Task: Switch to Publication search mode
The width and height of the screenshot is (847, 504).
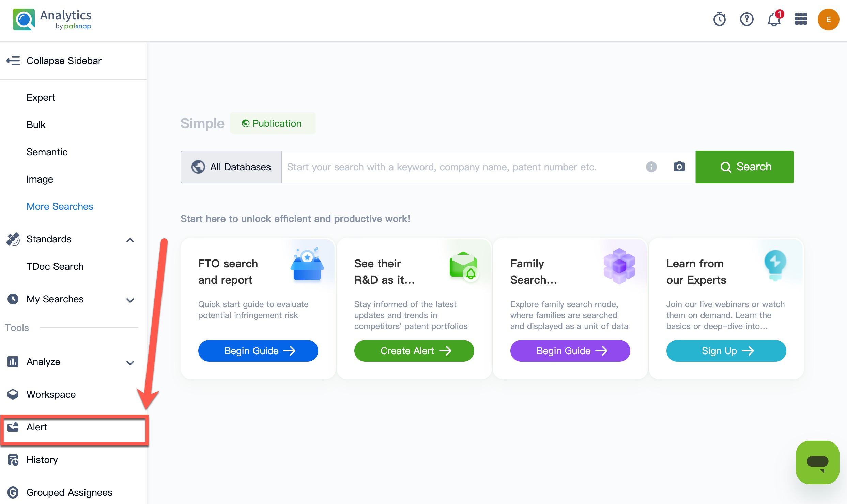Action: 272,123
